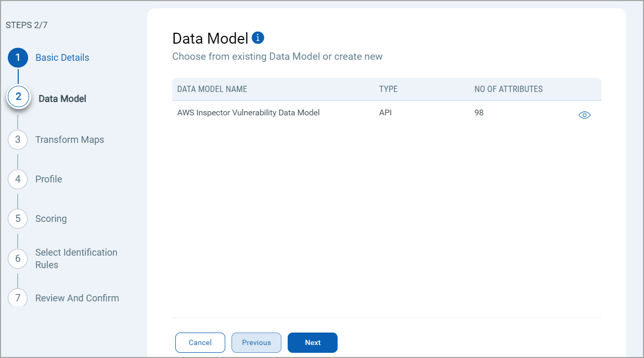The height and width of the screenshot is (358, 644).
Task: Go back with the Previous button
Action: tap(256, 343)
